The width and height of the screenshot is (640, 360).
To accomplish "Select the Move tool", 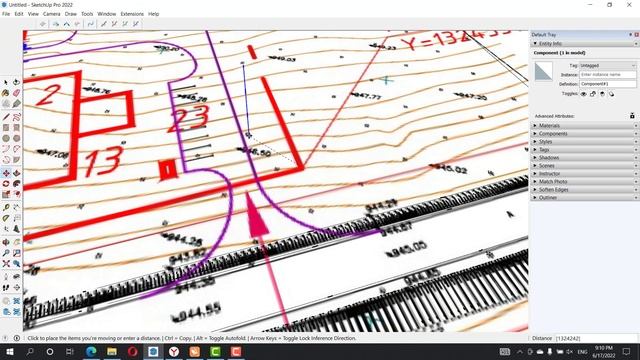I will [x=6, y=173].
